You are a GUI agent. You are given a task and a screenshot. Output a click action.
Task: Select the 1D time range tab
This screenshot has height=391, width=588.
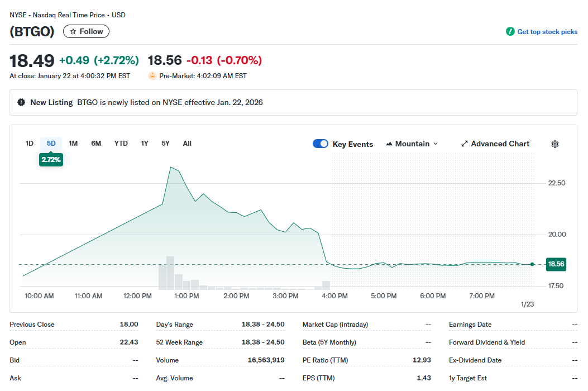pyautogui.click(x=30, y=144)
